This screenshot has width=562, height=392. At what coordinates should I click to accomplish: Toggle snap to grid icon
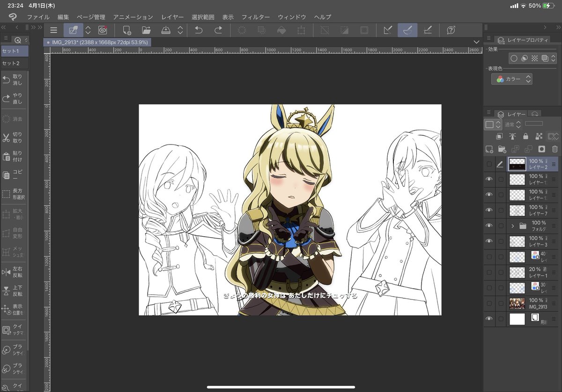[427, 30]
